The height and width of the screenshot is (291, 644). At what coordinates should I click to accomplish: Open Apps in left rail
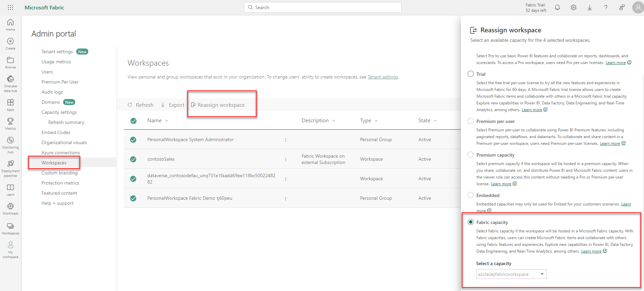coord(10,105)
